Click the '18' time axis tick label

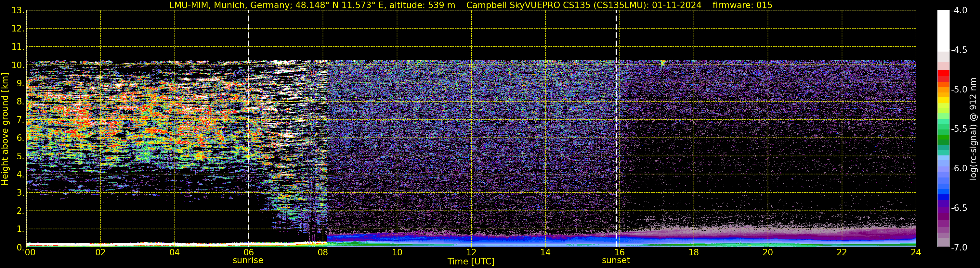[x=694, y=252]
